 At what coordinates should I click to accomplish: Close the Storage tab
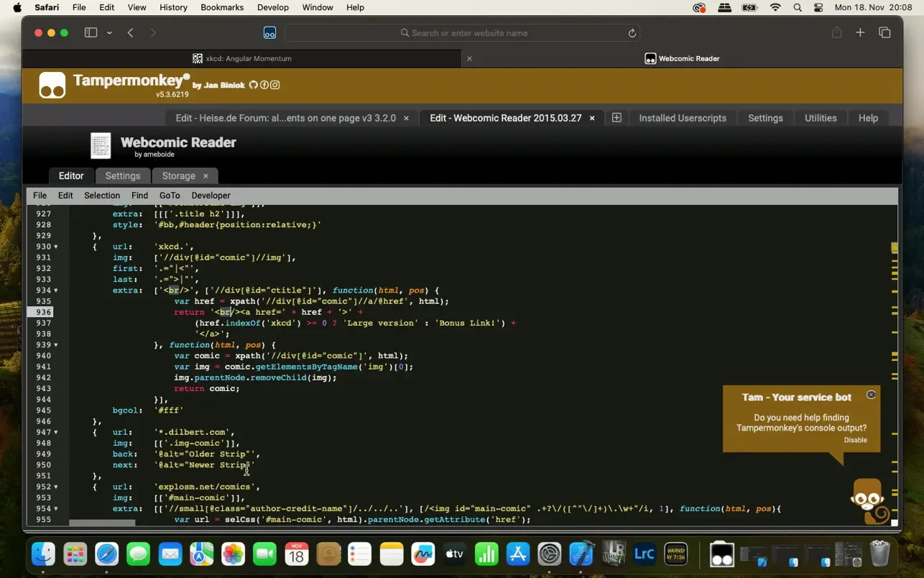click(205, 175)
